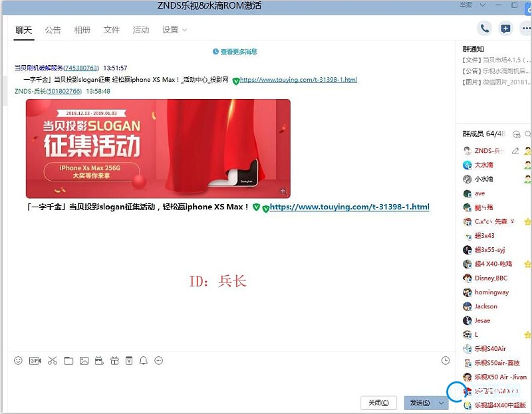The height and width of the screenshot is (414, 532).
Task: Expand the 设置 settings dropdown tab
Action: (174, 30)
